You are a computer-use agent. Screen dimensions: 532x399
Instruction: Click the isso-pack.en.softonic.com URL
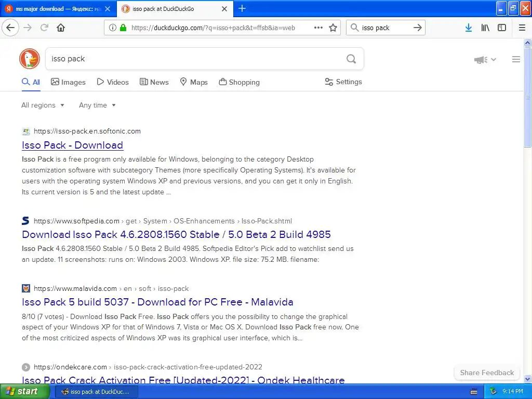87,131
